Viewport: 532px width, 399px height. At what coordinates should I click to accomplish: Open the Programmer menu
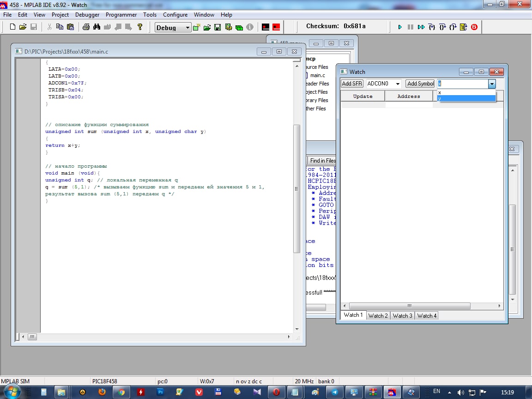tap(121, 15)
